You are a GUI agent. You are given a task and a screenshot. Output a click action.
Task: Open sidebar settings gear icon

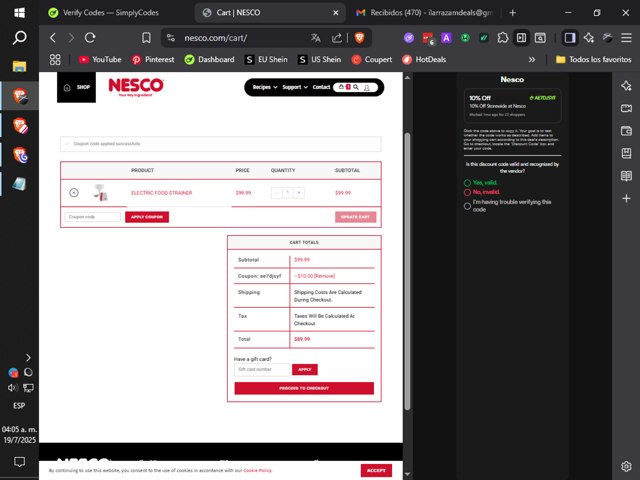(626, 466)
